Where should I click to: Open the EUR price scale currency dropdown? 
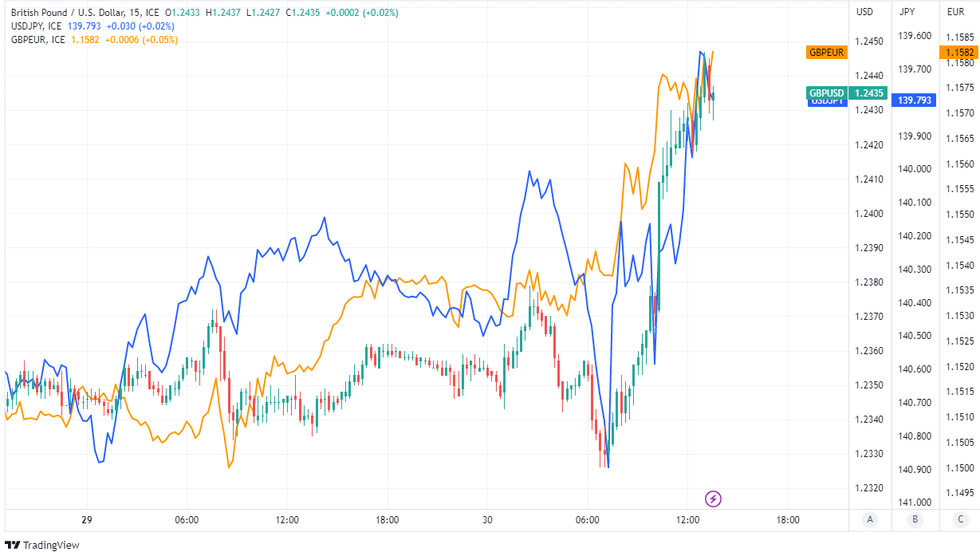pos(955,12)
